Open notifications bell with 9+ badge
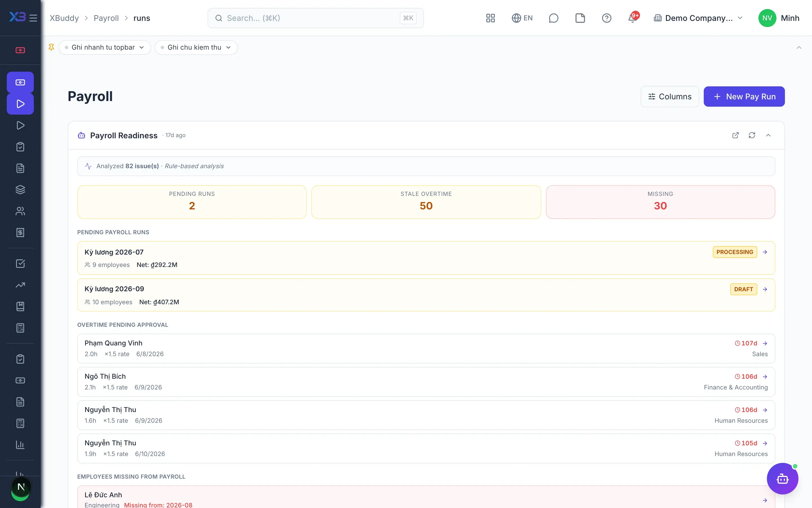812x508 pixels. [633, 18]
